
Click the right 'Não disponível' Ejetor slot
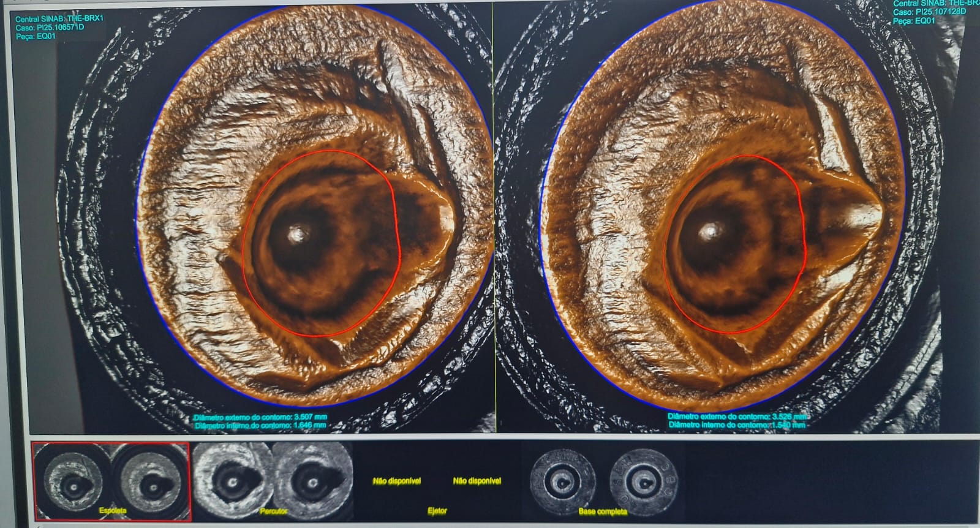point(477,481)
